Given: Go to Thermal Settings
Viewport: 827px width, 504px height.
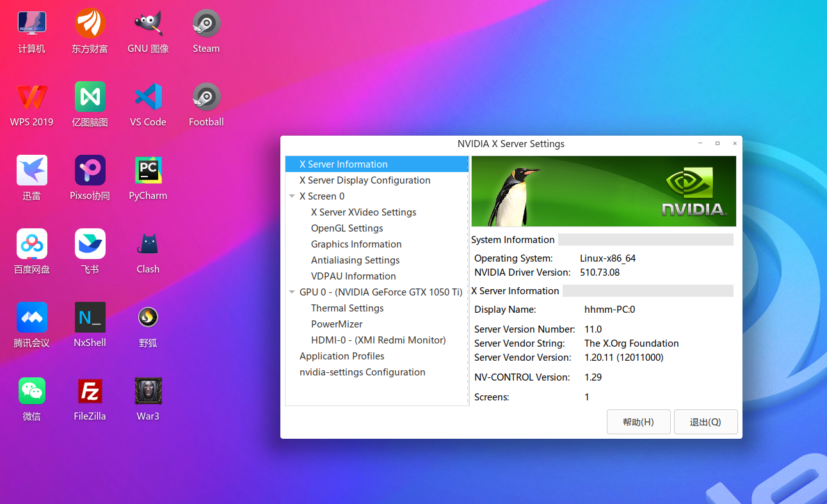Looking at the screenshot, I should (x=347, y=308).
